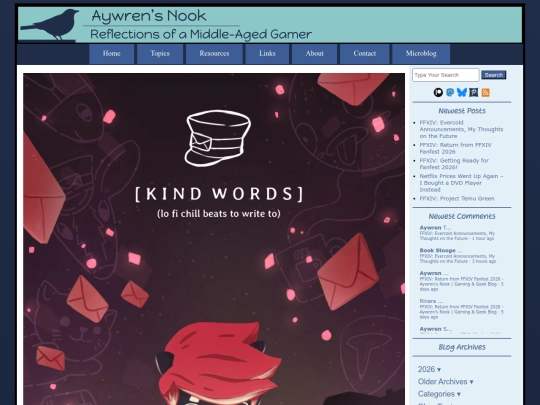Viewport: 540px width, 405px height.
Task: Click the Newest Comments heading
Action: [x=462, y=216]
